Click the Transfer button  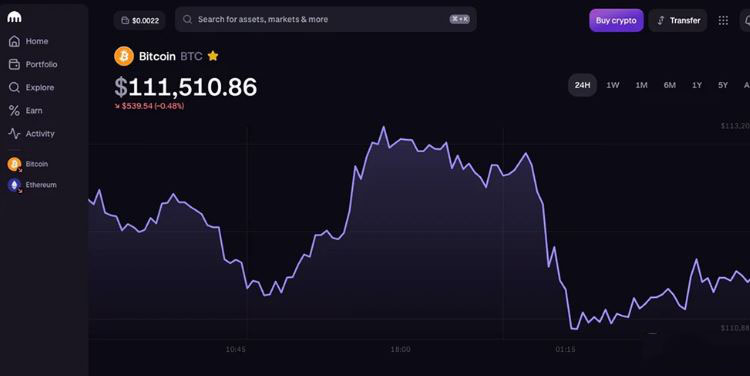[x=678, y=21]
